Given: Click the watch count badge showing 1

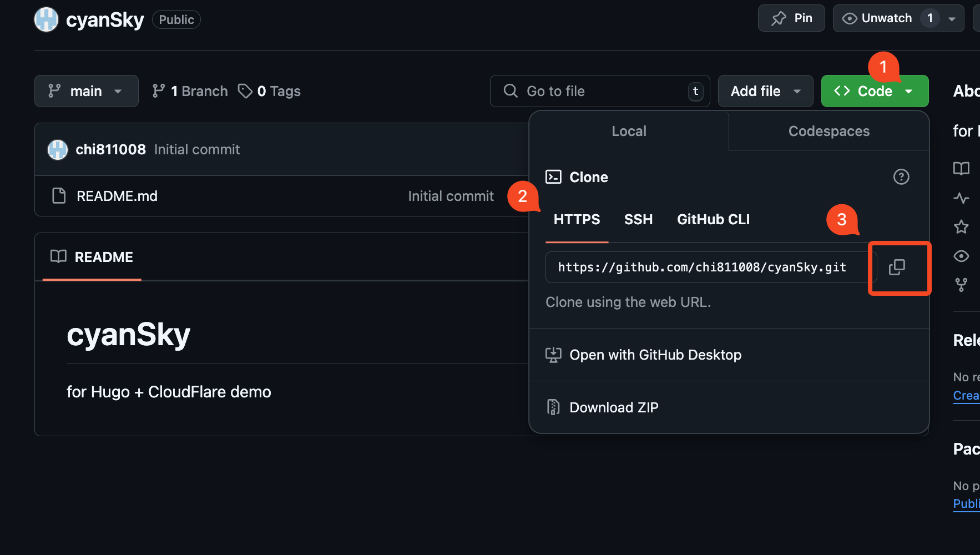Looking at the screenshot, I should [x=930, y=18].
